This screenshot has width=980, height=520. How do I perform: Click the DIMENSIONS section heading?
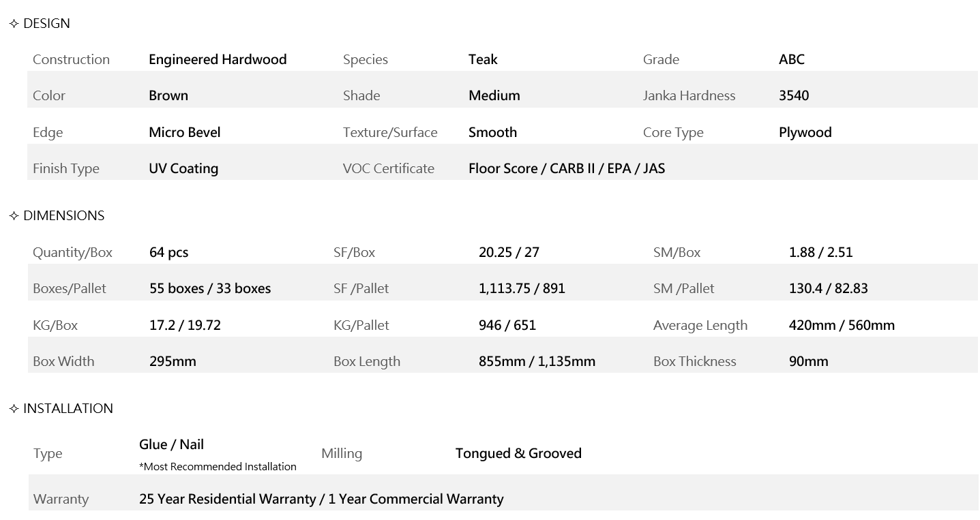click(x=63, y=216)
